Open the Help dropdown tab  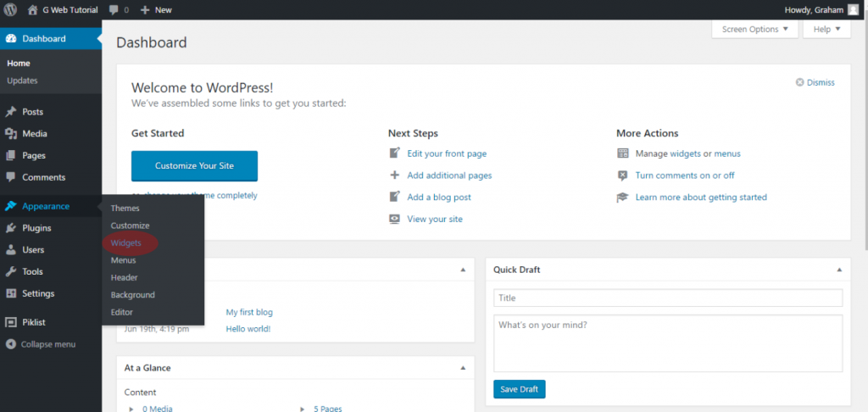pyautogui.click(x=826, y=30)
